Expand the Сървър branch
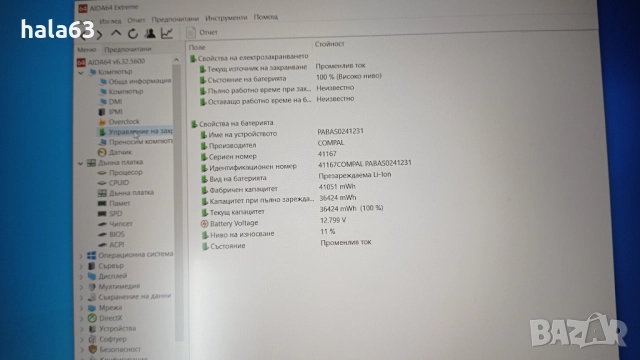This screenshot has width=640, height=360. click(81, 267)
